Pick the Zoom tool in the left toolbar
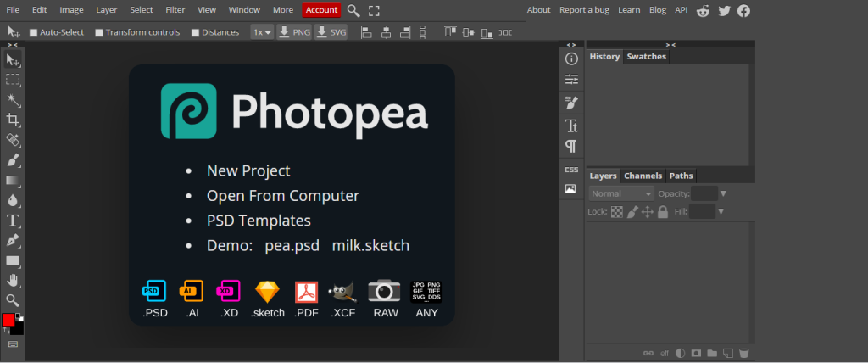Viewport: 868px width, 363px height. [x=13, y=300]
